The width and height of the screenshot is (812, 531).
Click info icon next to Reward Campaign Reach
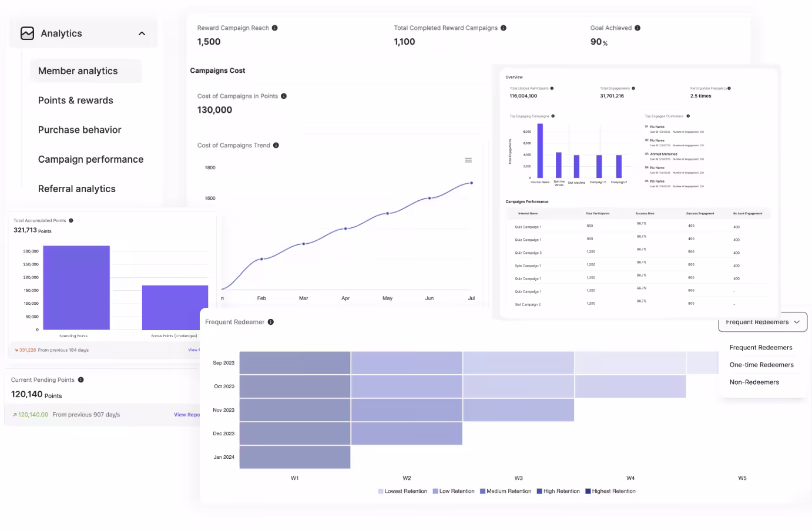tap(274, 28)
